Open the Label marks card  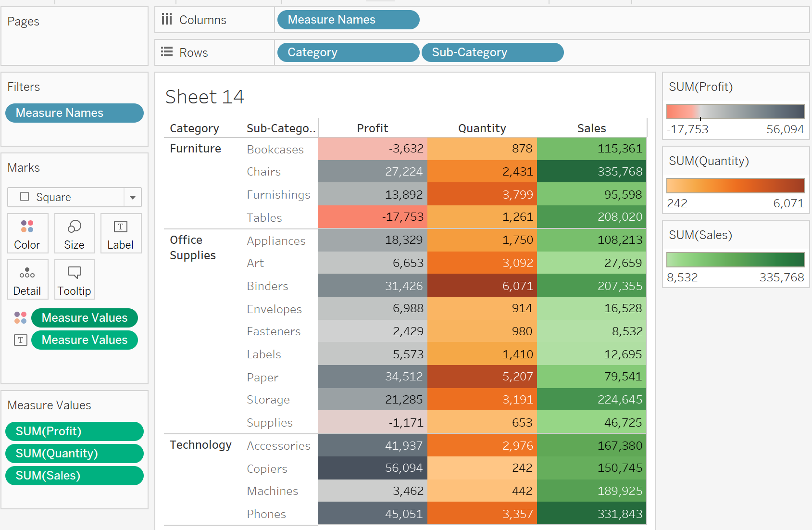(x=121, y=233)
